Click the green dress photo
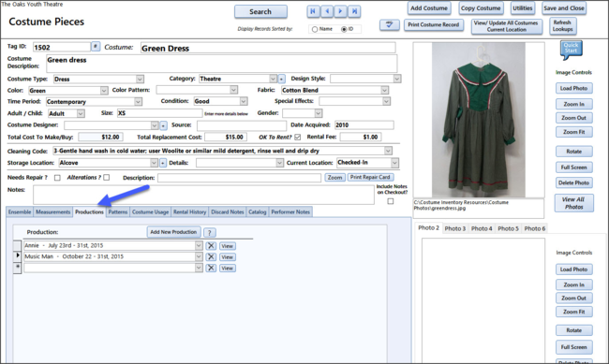609x364 pixels. click(x=479, y=120)
